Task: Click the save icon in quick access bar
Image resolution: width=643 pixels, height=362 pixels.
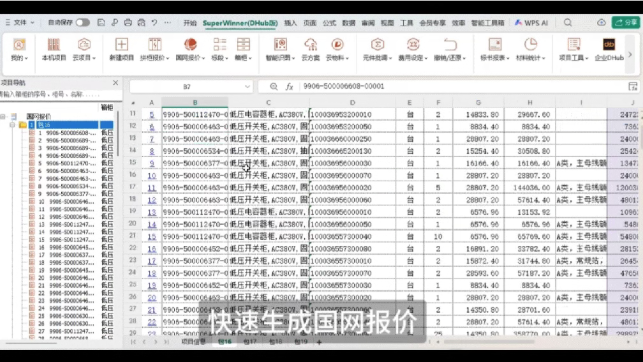Action: click(101, 23)
